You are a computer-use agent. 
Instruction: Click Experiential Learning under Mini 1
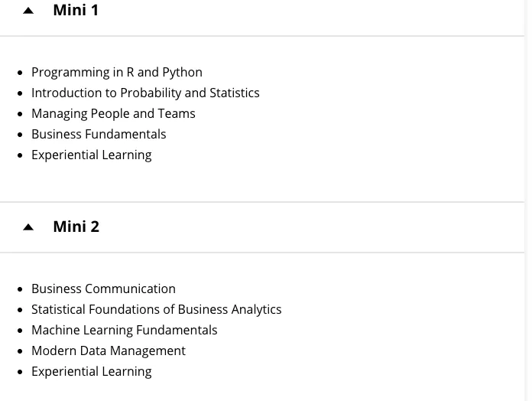(x=92, y=155)
